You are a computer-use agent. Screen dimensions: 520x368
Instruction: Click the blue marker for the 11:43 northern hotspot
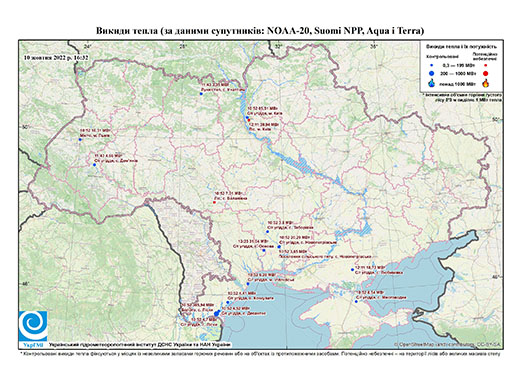click(201, 94)
